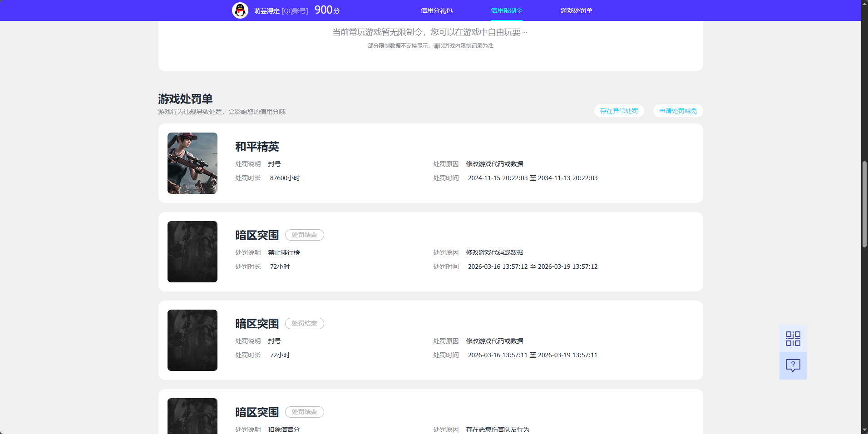Click the 游戏行为违规导致处罚 subtitle text

coord(222,112)
